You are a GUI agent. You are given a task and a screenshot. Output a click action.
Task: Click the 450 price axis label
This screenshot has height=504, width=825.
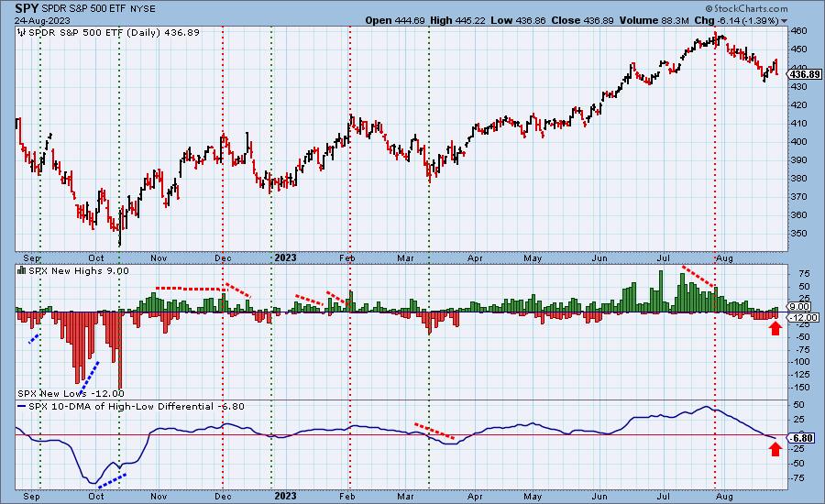(x=798, y=49)
